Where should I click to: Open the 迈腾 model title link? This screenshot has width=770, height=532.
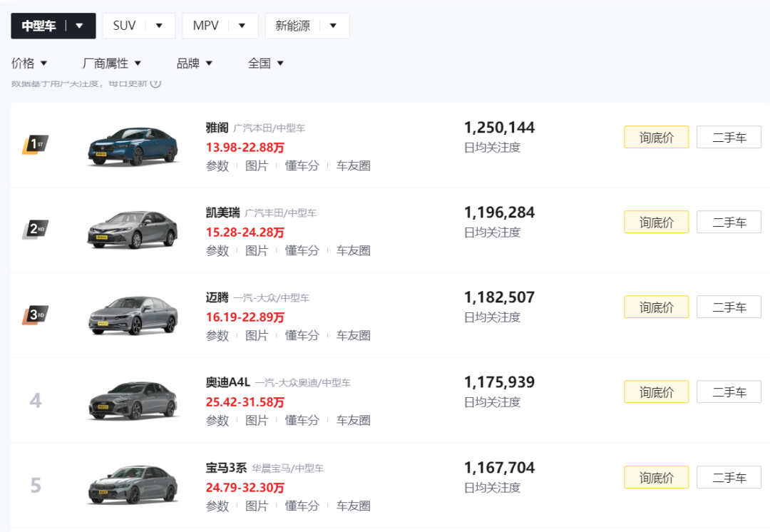pos(217,297)
